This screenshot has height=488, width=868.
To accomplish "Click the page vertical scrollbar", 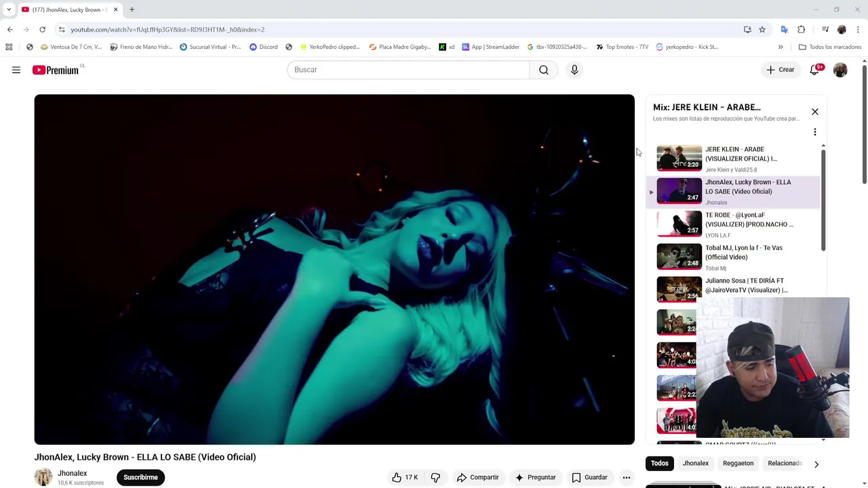I will (865, 125).
